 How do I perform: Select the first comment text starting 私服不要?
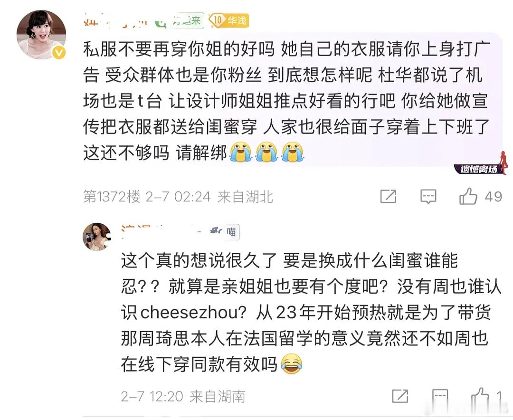(286, 101)
